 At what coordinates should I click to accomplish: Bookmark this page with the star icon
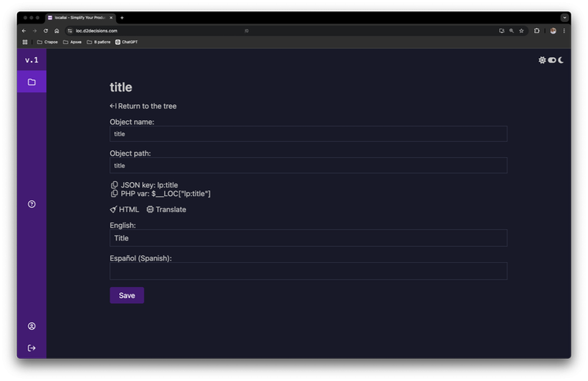click(521, 31)
